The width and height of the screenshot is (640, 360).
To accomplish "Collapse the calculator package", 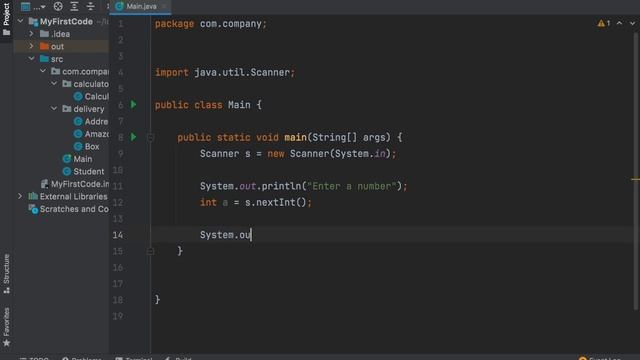I will pyautogui.click(x=54, y=84).
